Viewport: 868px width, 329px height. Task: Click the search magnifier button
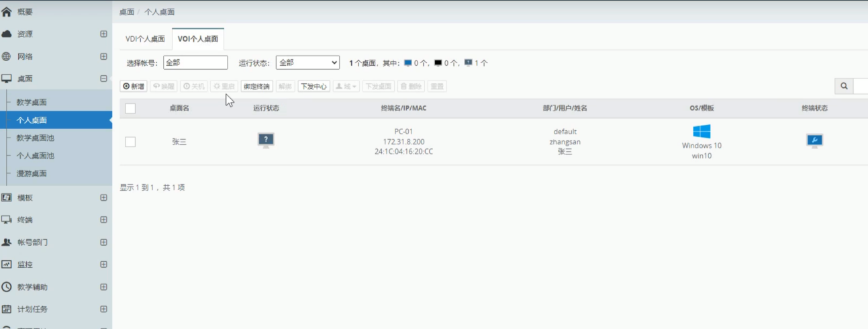(843, 86)
